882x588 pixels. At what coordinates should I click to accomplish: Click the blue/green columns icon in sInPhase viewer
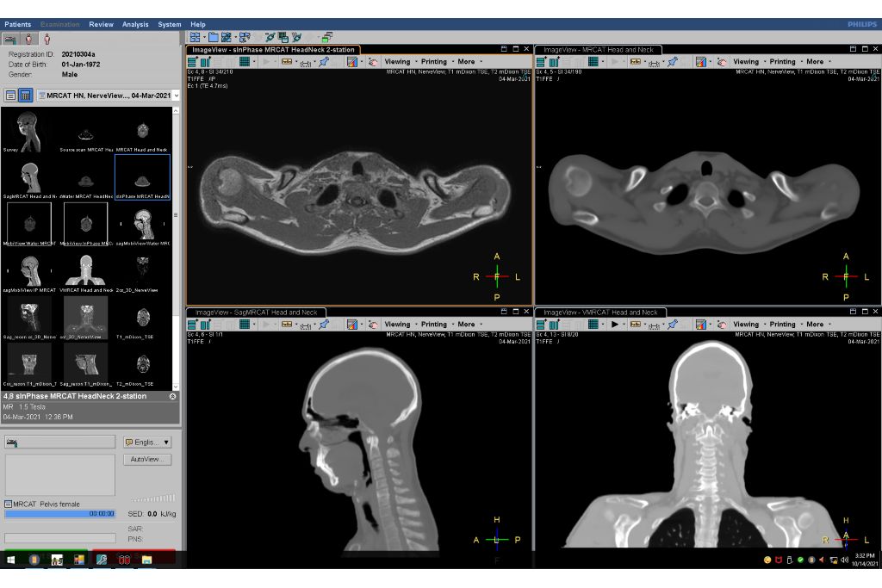click(x=205, y=62)
